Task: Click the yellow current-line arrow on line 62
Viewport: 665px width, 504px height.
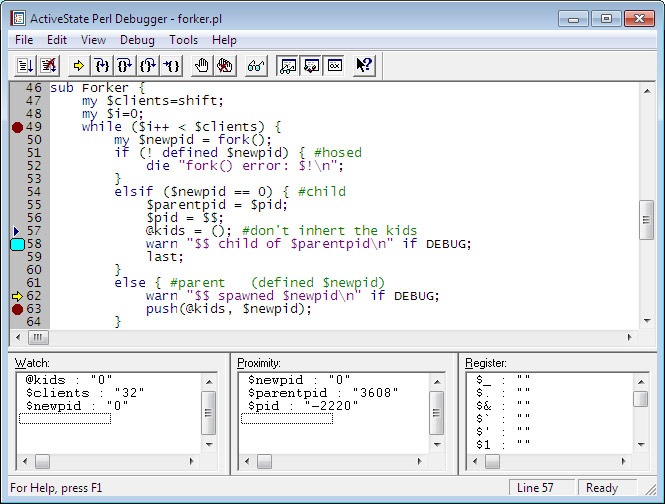Action: [17, 296]
